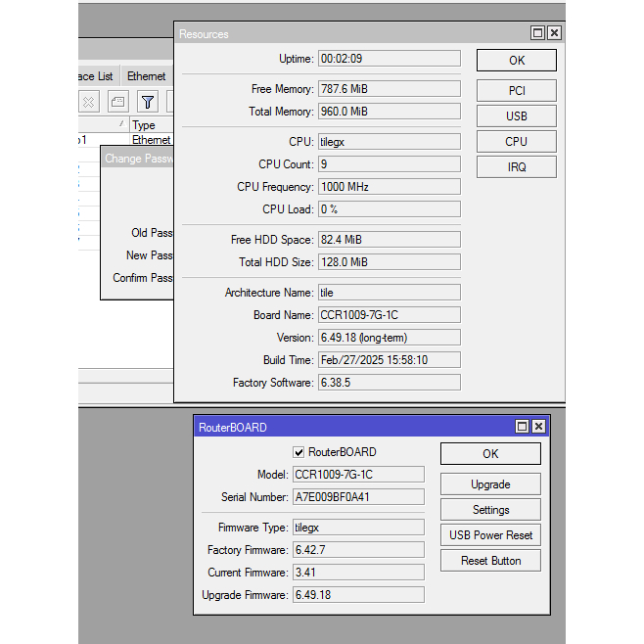Open the PCI details from Resources
Image resolution: width=644 pixels, height=644 pixels.
tap(516, 91)
